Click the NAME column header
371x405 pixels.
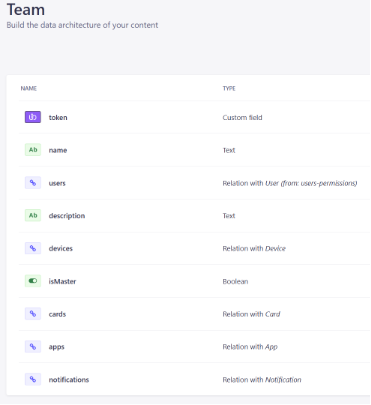pyautogui.click(x=29, y=88)
